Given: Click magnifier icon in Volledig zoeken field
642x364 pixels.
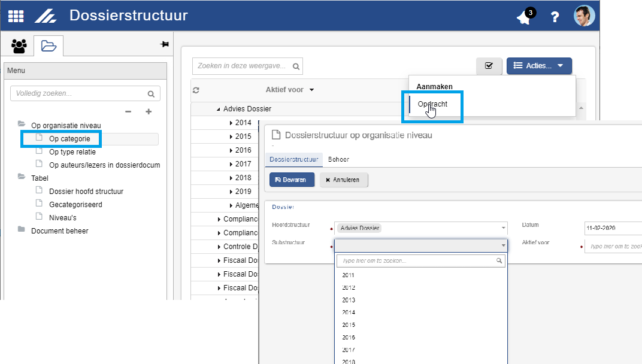Looking at the screenshot, I should click(x=151, y=94).
